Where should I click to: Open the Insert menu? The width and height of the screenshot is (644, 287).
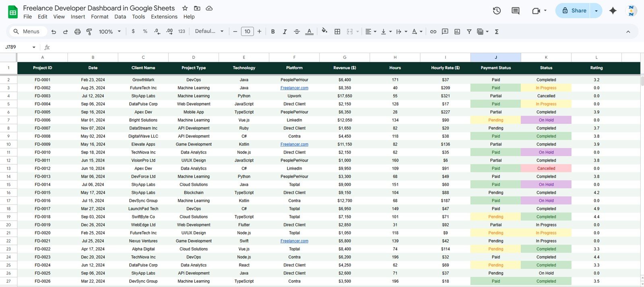[78, 17]
